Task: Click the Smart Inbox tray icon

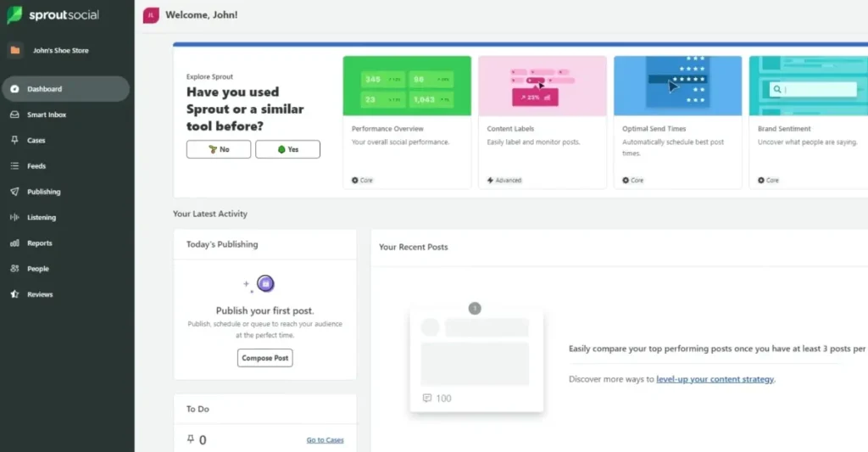Action: coord(15,114)
